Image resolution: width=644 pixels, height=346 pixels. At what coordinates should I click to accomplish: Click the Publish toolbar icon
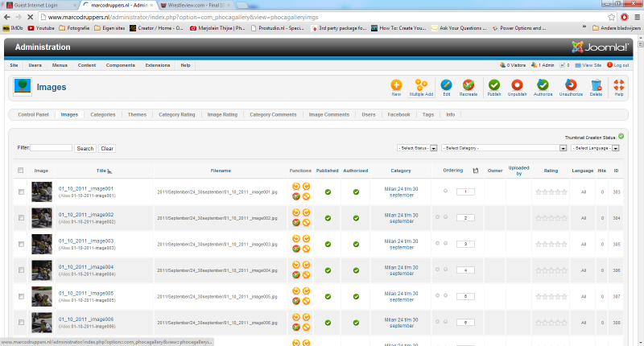(x=494, y=84)
